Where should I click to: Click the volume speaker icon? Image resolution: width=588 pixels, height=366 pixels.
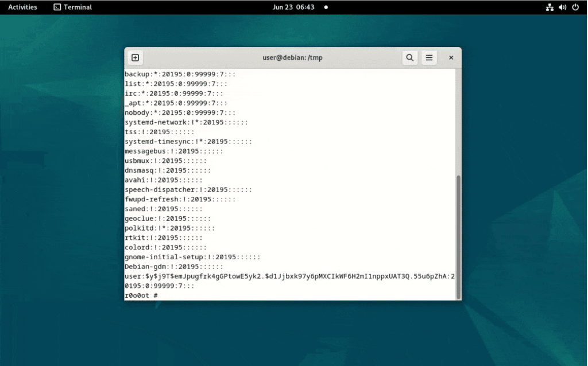(x=563, y=7)
